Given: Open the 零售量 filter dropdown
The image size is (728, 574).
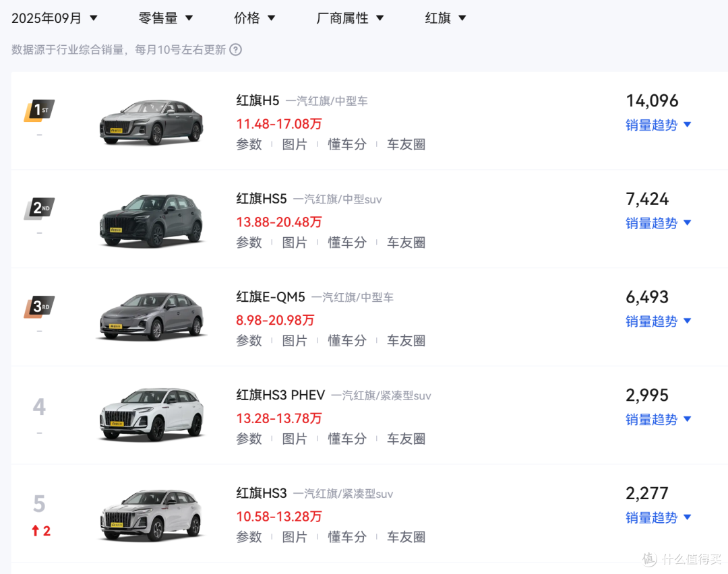Looking at the screenshot, I should (x=165, y=18).
